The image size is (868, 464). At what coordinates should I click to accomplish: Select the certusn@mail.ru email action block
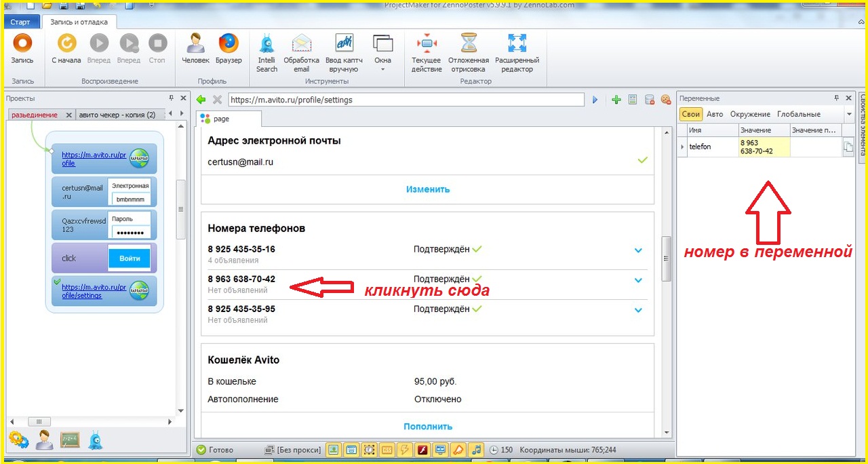pos(104,192)
